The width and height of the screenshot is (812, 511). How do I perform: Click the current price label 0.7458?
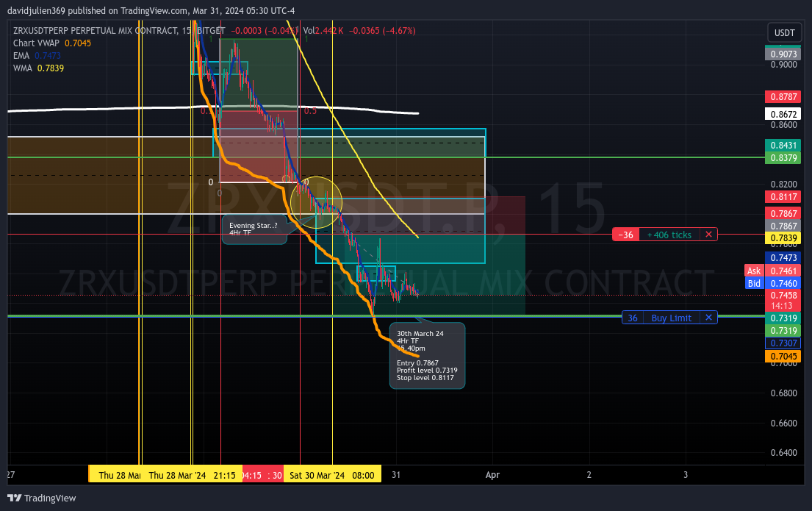click(783, 296)
